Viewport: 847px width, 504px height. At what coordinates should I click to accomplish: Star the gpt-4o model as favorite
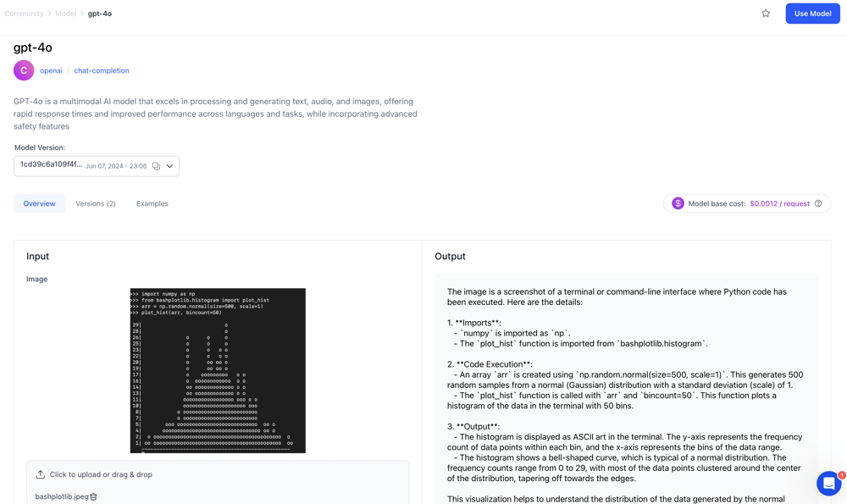pos(766,14)
